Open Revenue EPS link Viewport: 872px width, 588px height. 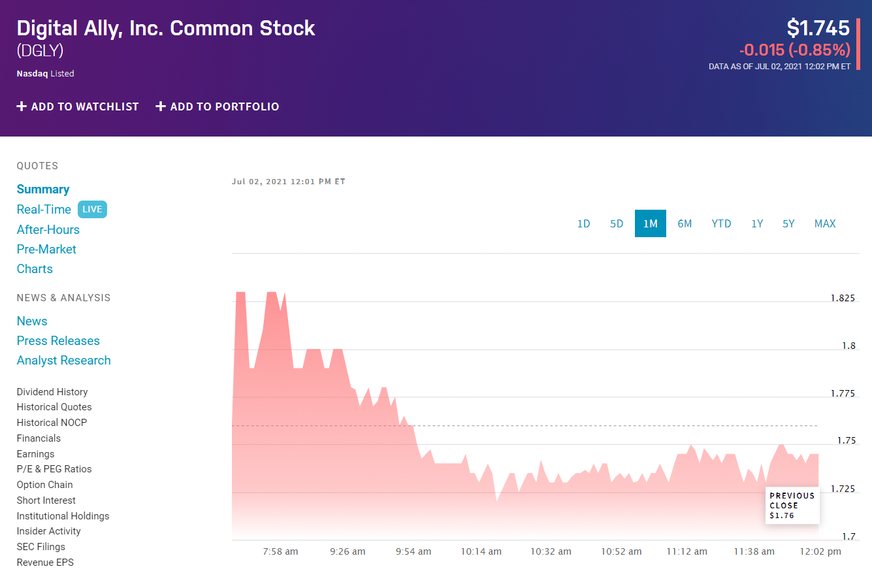pyautogui.click(x=45, y=563)
